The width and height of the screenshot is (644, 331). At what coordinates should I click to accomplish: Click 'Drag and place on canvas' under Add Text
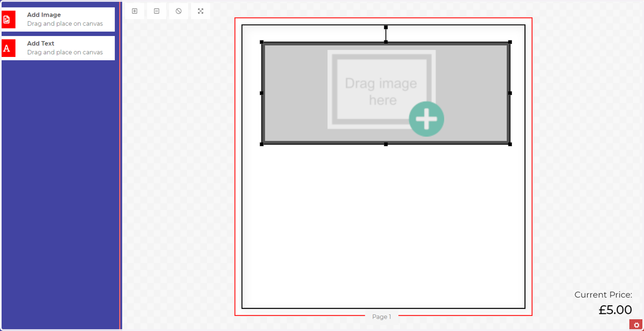tap(65, 52)
